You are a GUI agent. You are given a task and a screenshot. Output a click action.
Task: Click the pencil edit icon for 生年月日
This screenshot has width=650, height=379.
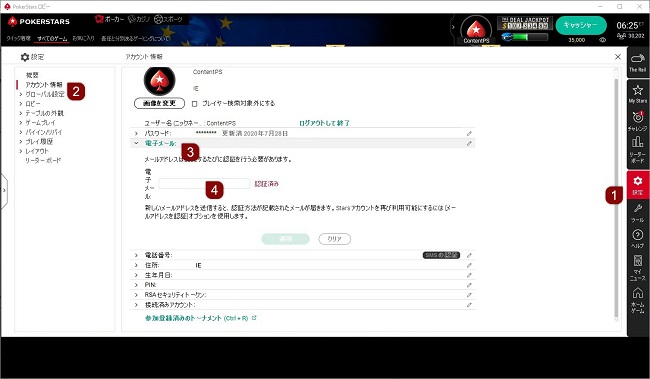click(469, 275)
